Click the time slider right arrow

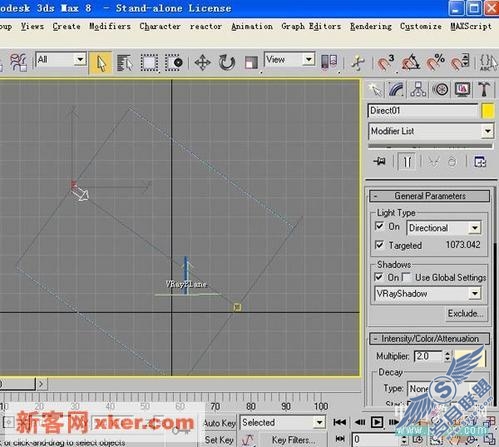(41, 384)
